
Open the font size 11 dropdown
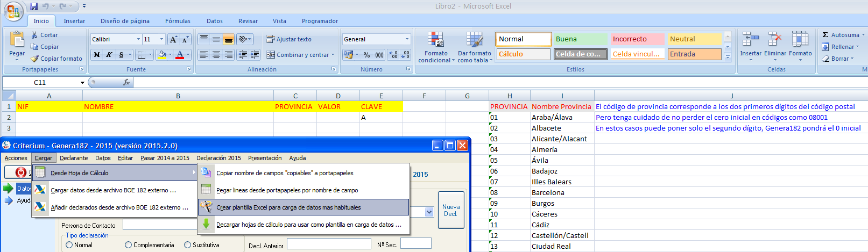(x=161, y=39)
